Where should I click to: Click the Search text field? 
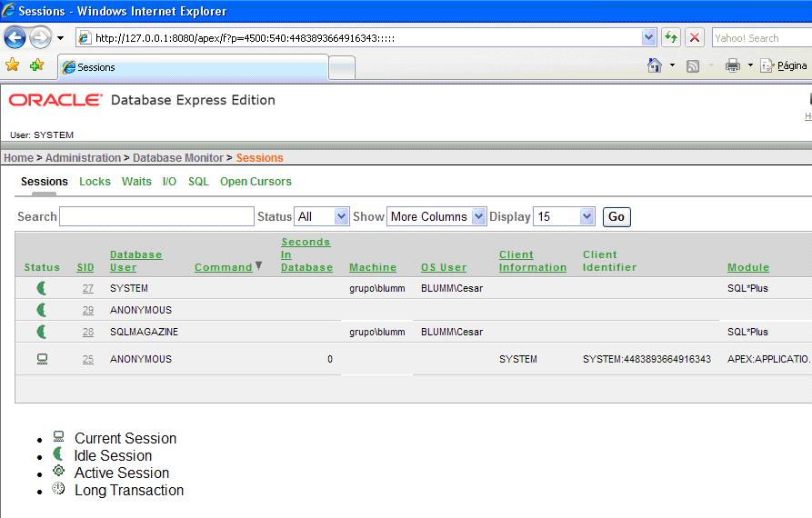[156, 216]
